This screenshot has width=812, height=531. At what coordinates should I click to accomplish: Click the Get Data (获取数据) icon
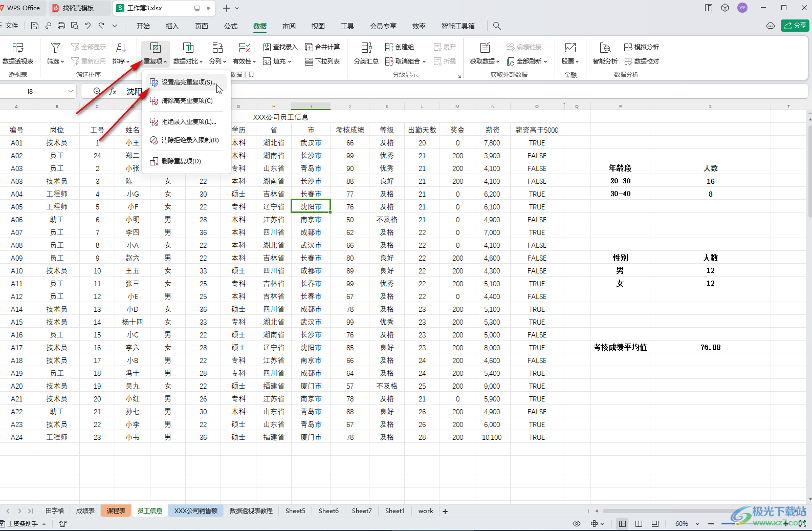[x=485, y=48]
